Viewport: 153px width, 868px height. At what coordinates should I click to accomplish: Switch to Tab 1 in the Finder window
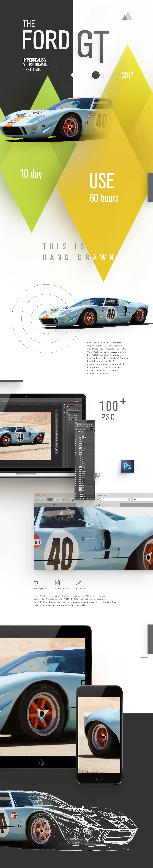pyautogui.click(x=54, y=505)
